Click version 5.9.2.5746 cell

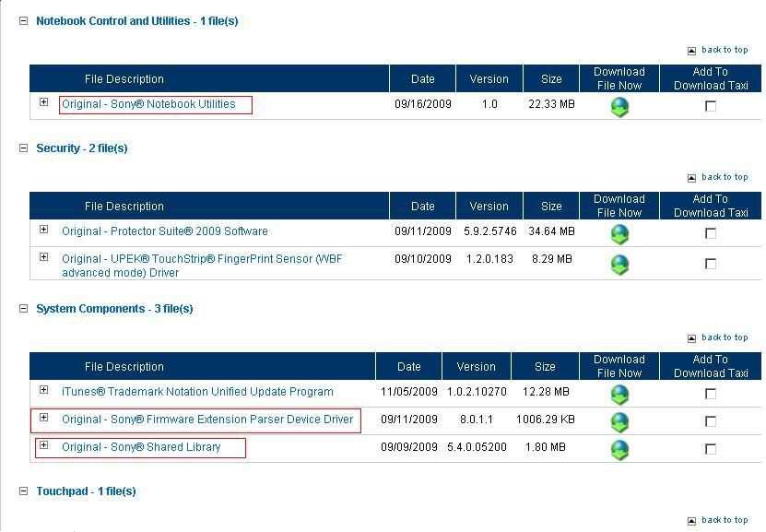click(490, 231)
